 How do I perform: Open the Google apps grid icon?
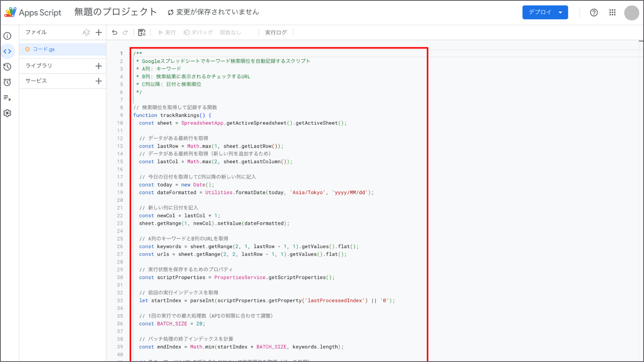(x=612, y=12)
